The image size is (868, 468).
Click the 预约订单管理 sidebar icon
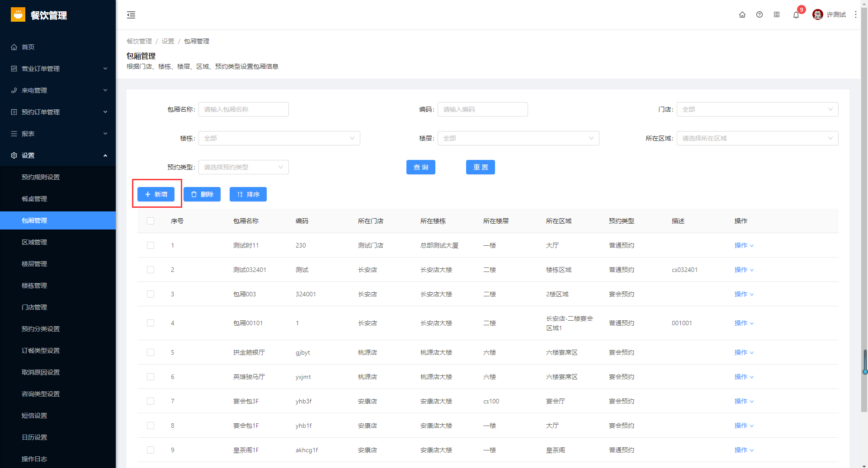coord(14,112)
